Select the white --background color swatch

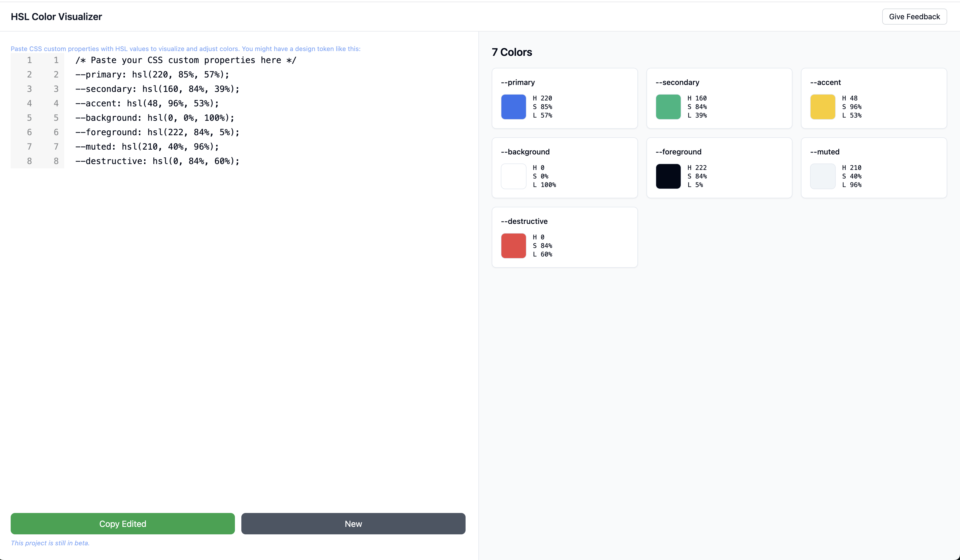coord(513,176)
